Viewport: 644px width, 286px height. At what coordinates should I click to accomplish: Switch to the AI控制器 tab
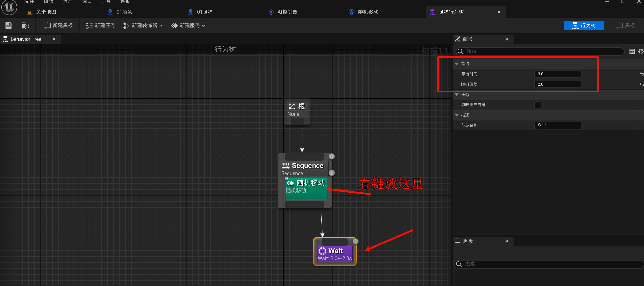[x=287, y=12]
